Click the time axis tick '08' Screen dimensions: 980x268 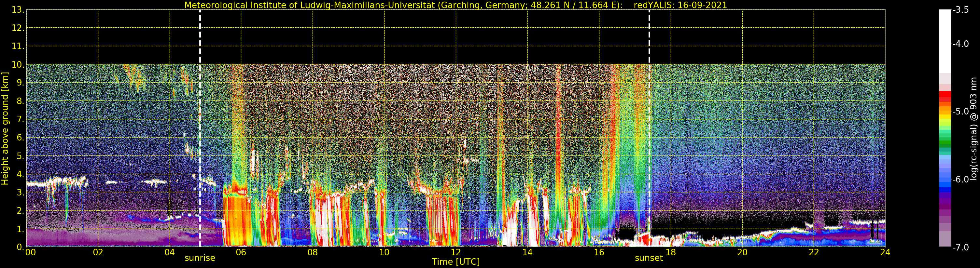pyautogui.click(x=313, y=252)
